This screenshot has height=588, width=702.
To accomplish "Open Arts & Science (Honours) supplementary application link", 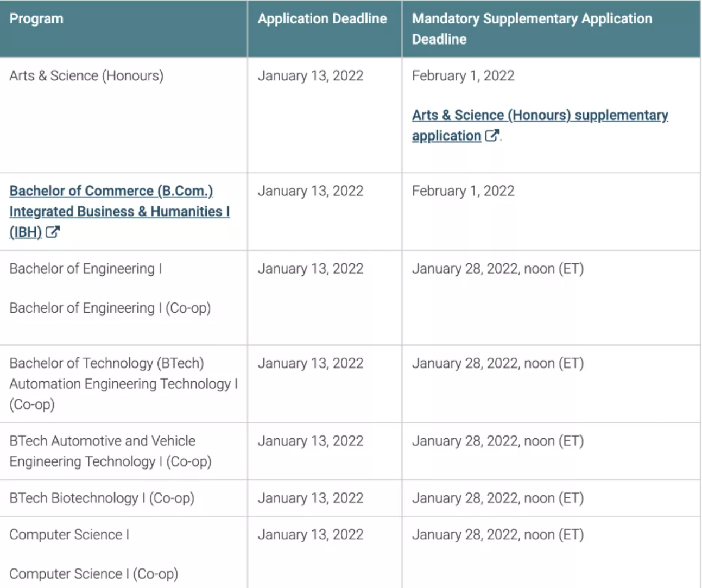I will tap(539, 116).
